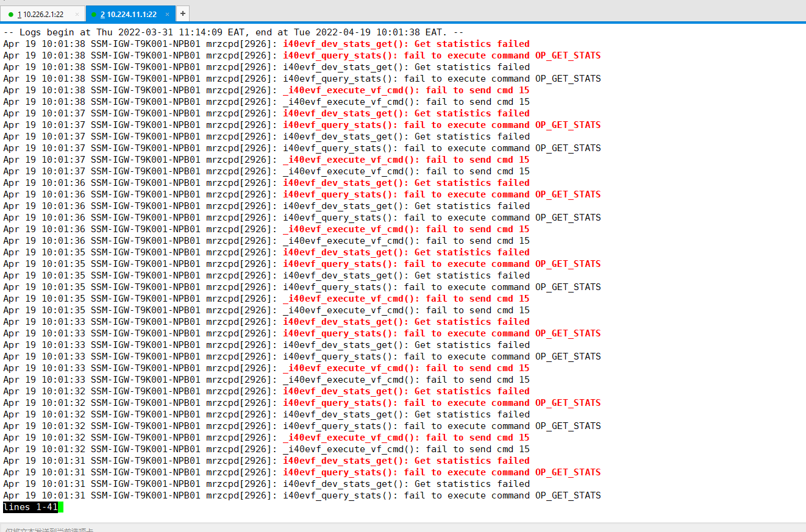Click the red 'fail to send cmd 15' at 10:01:38

477,90
